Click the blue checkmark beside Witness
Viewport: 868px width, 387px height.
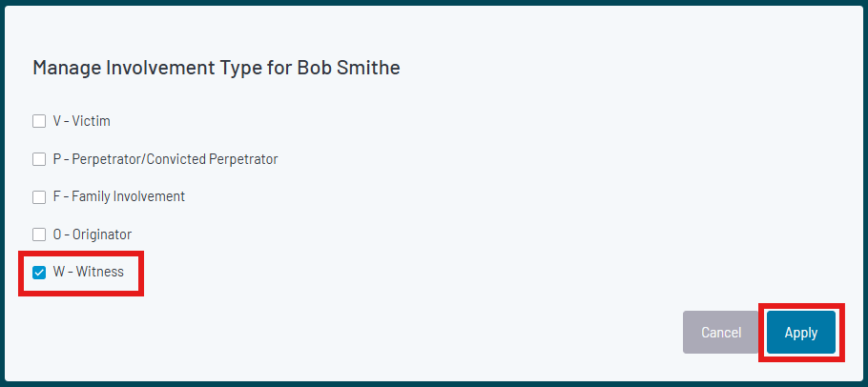click(39, 272)
